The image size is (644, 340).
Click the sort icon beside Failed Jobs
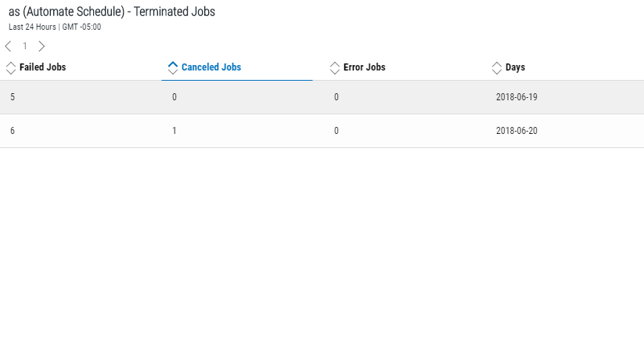[x=11, y=68]
